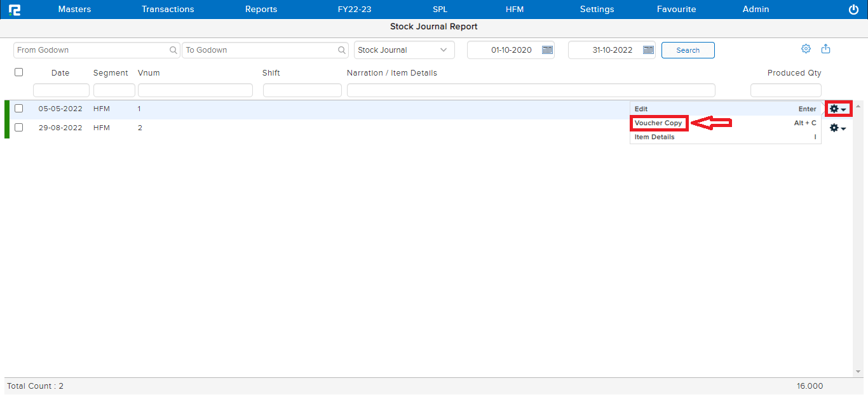This screenshot has width=868, height=397.
Task: Toggle the select-all header checkbox
Action: 19,72
